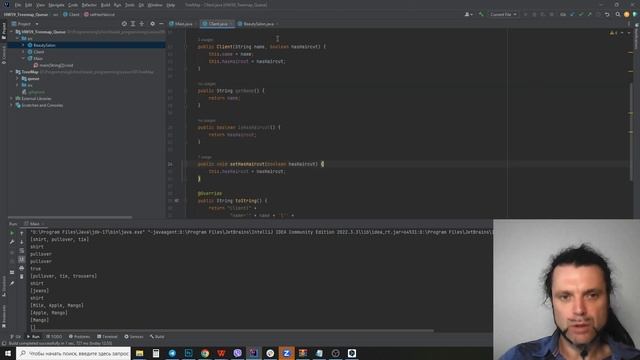Collapse the src folder node

18,38
